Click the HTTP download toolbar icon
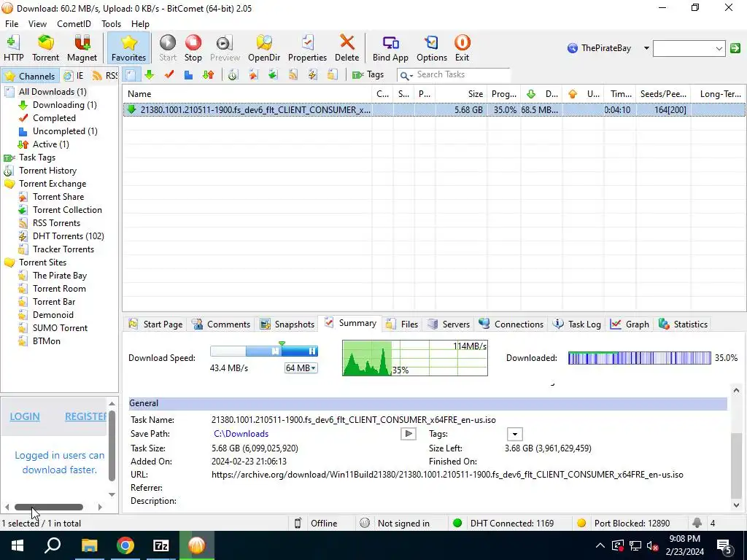Viewport: 747px width, 560px height. click(x=13, y=48)
